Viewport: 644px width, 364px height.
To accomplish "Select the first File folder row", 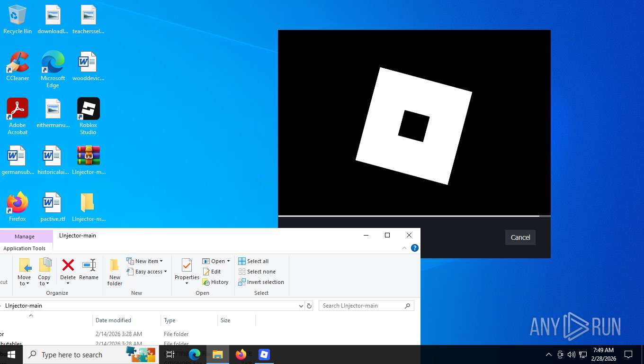I will 128,334.
